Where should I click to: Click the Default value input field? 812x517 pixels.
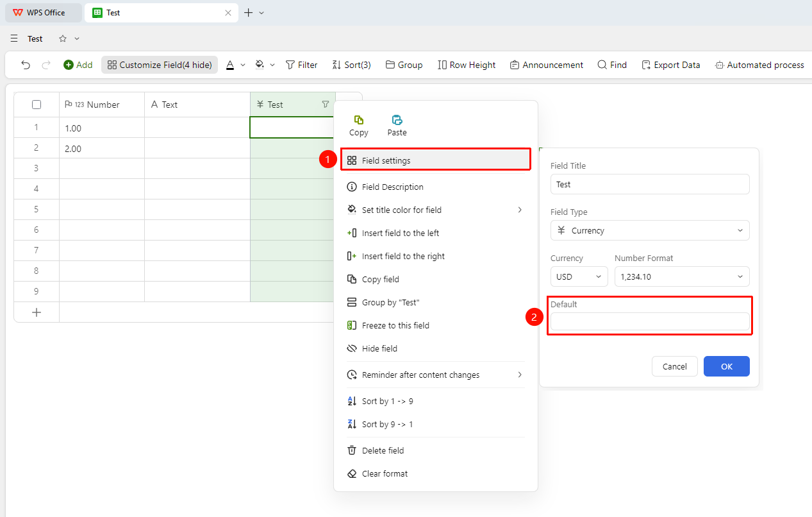tap(650, 321)
